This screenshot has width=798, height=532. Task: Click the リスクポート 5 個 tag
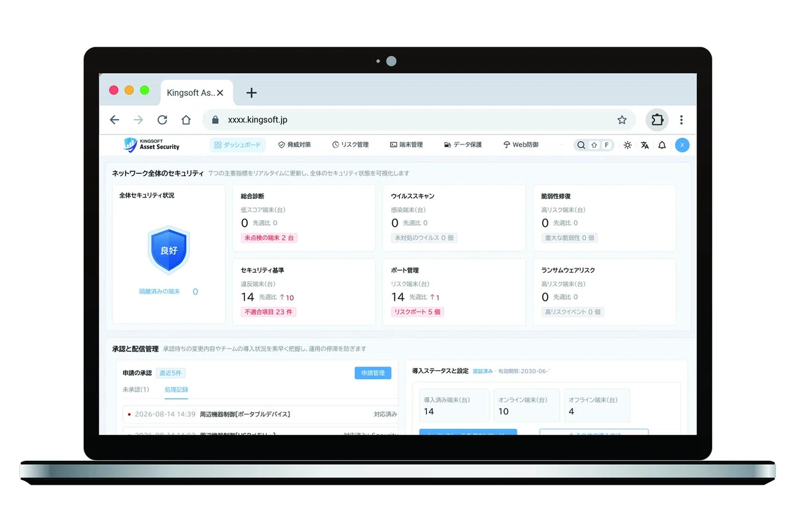point(417,312)
